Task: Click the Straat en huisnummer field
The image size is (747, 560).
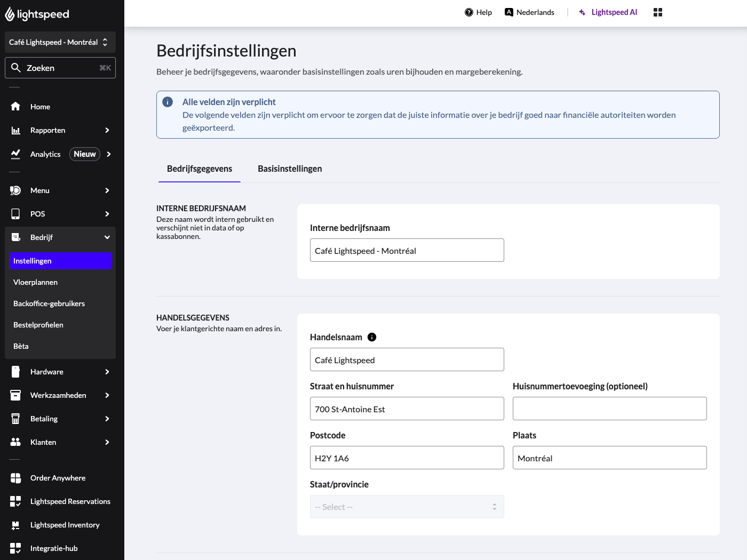Action: point(407,409)
